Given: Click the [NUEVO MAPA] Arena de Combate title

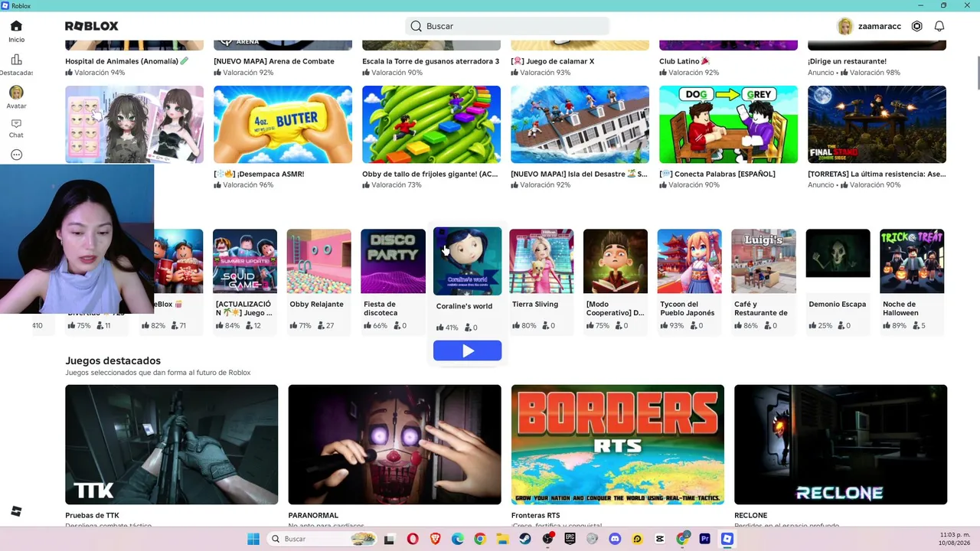Looking at the screenshot, I should (x=274, y=61).
